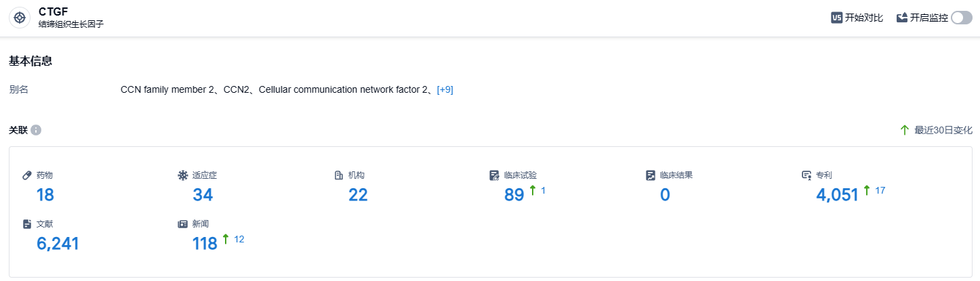Click the 临床试验 icon
Screen dimensions: 980x281
(494, 175)
